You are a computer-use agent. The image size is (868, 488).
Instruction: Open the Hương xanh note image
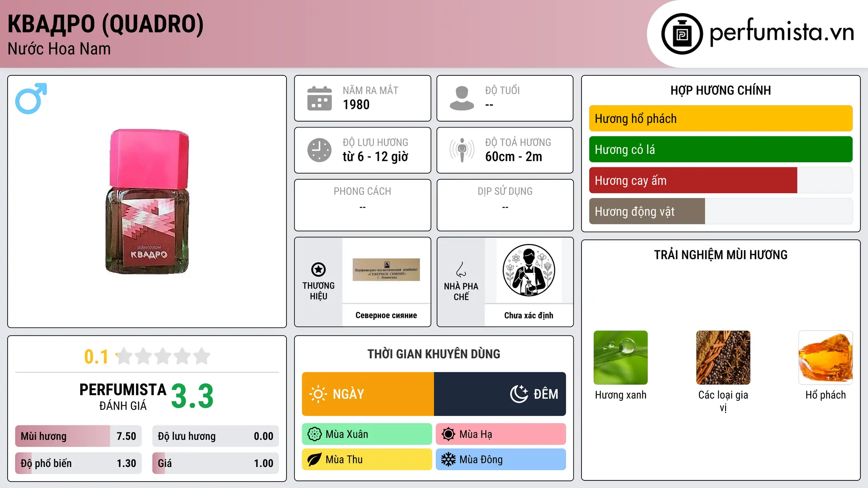point(620,358)
